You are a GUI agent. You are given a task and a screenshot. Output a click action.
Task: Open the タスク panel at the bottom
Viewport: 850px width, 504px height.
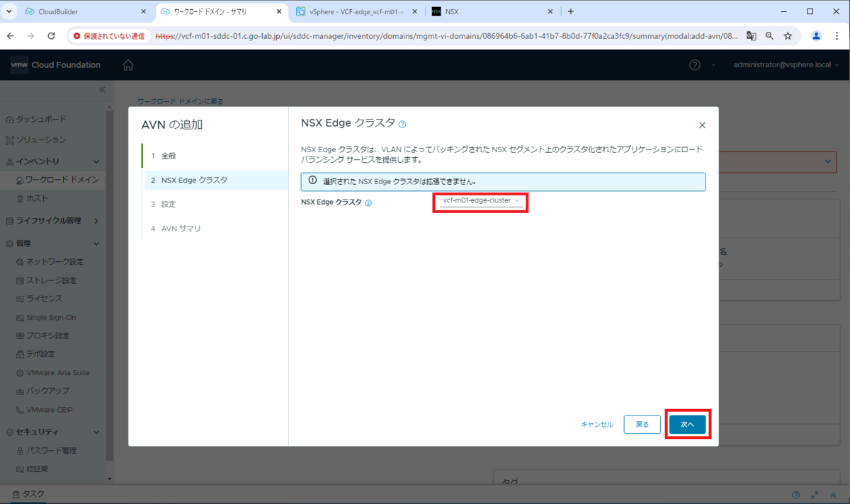pyautogui.click(x=28, y=495)
